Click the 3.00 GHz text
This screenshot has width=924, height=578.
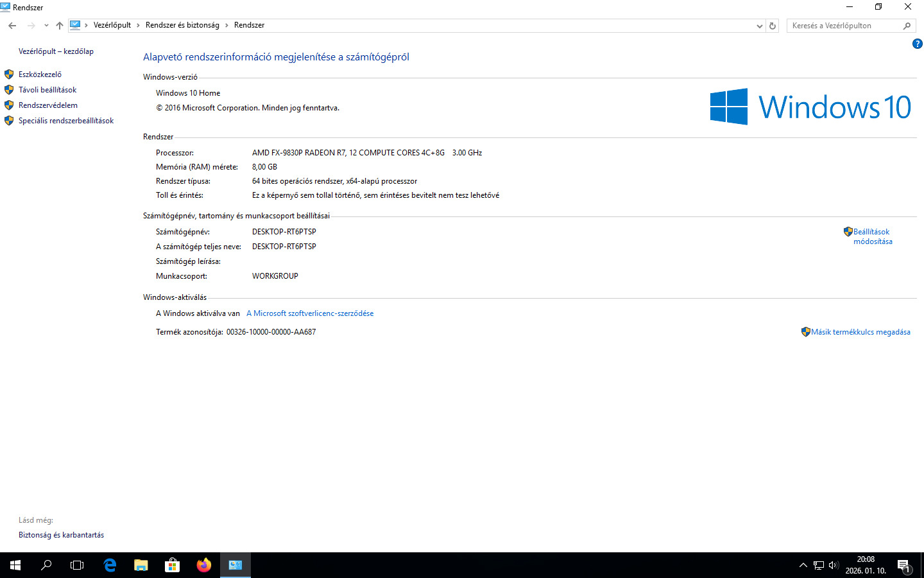point(467,153)
